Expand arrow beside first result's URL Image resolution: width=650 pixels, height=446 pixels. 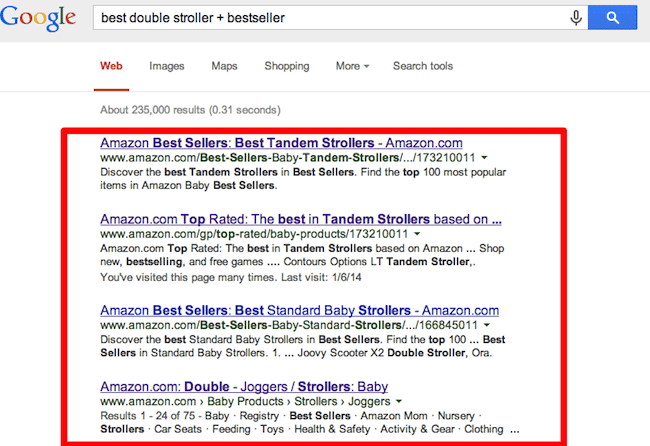coord(485,158)
